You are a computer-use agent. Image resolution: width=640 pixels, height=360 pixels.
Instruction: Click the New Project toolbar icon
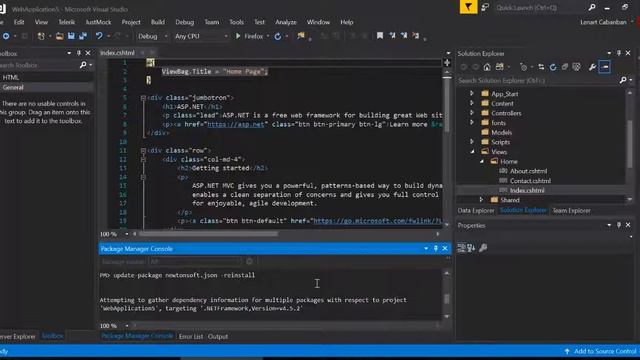click(x=41, y=36)
